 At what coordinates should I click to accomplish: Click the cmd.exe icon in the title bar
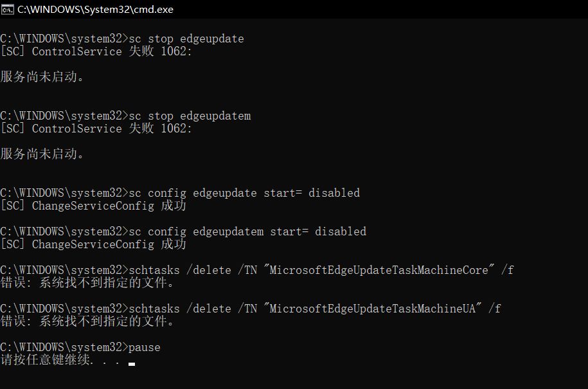coord(8,10)
